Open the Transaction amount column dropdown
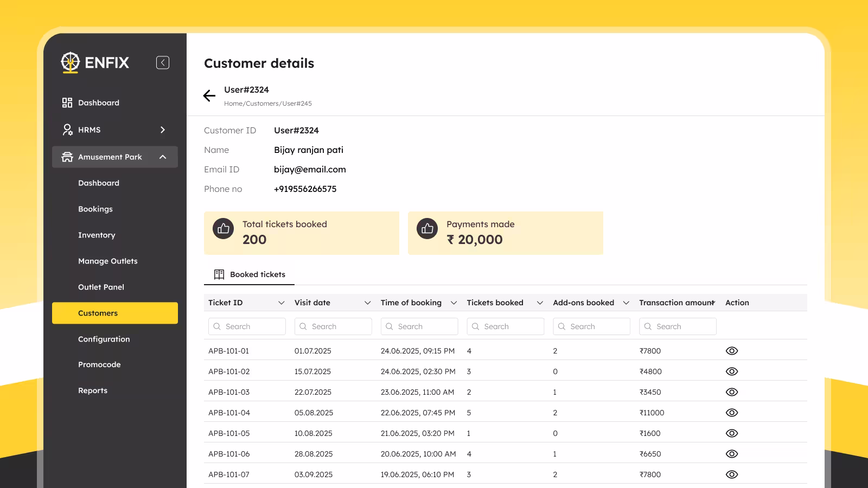Screen dimensions: 868x488 click(x=713, y=303)
